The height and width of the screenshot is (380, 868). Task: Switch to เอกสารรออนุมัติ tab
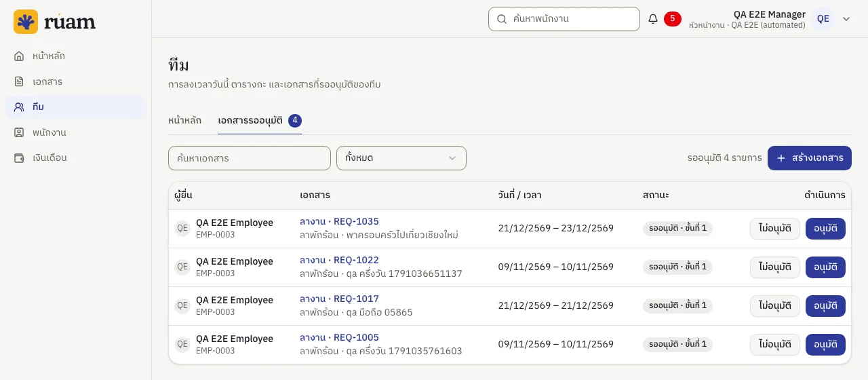(x=260, y=120)
